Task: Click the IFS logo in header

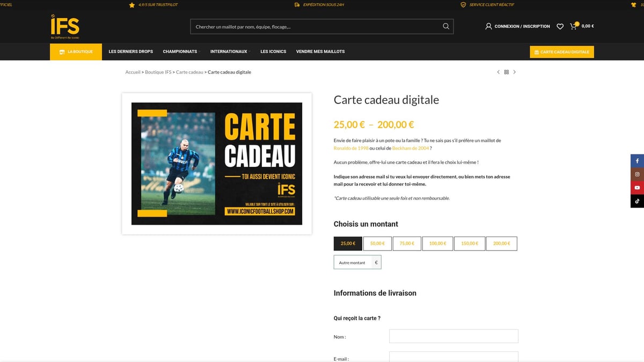Action: [x=65, y=27]
